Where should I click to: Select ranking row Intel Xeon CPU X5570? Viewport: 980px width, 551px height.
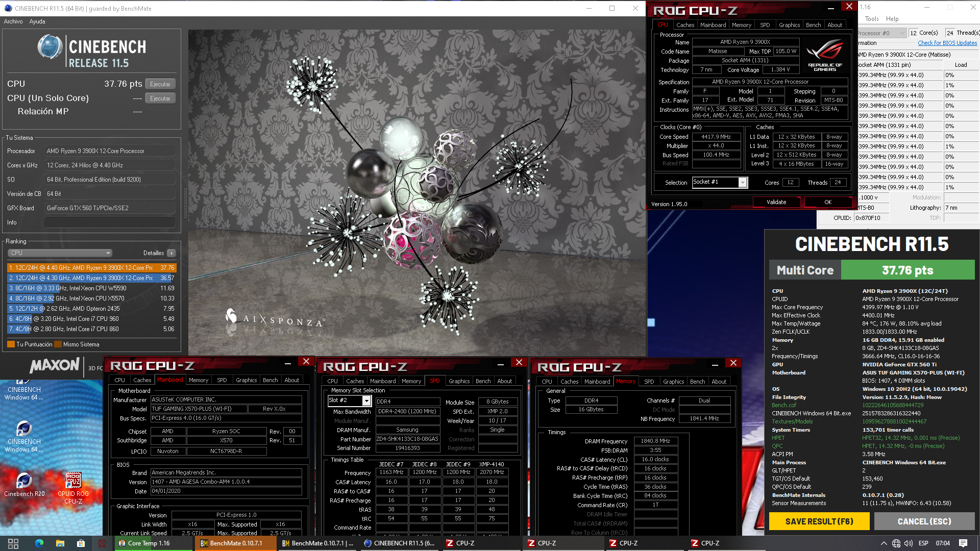pyautogui.click(x=91, y=298)
